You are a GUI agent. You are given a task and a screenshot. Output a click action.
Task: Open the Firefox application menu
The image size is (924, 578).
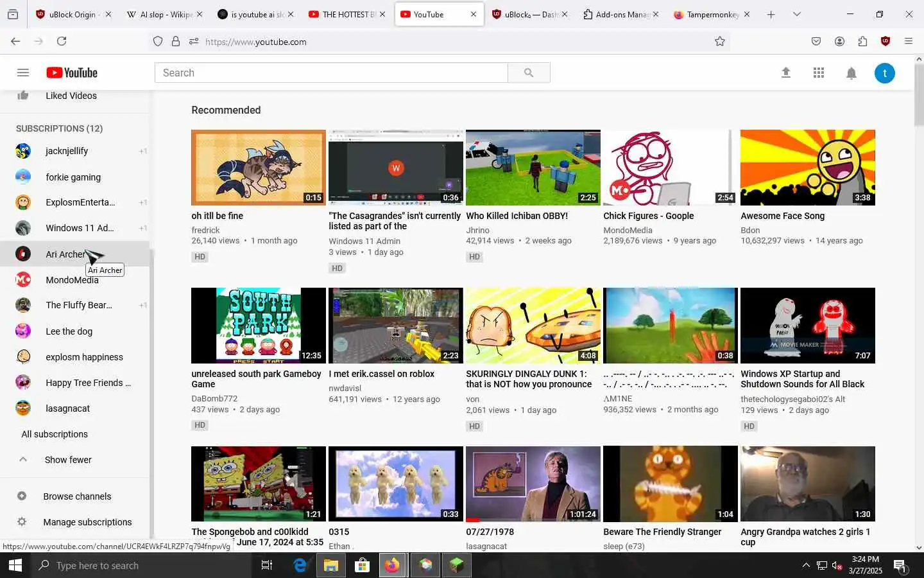click(909, 41)
